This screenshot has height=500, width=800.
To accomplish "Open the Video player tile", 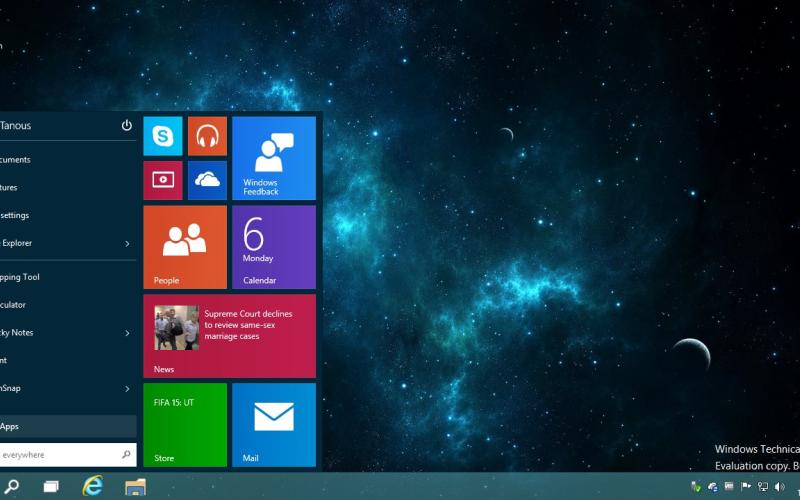I will click(x=163, y=180).
